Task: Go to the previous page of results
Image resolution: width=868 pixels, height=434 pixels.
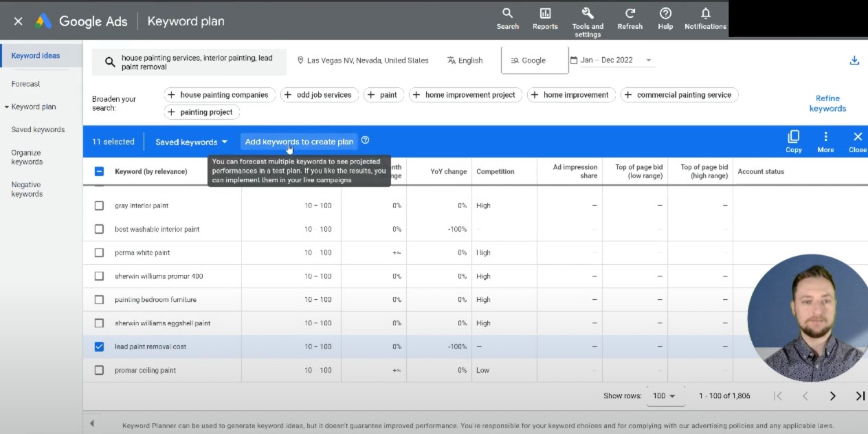Action: point(805,395)
